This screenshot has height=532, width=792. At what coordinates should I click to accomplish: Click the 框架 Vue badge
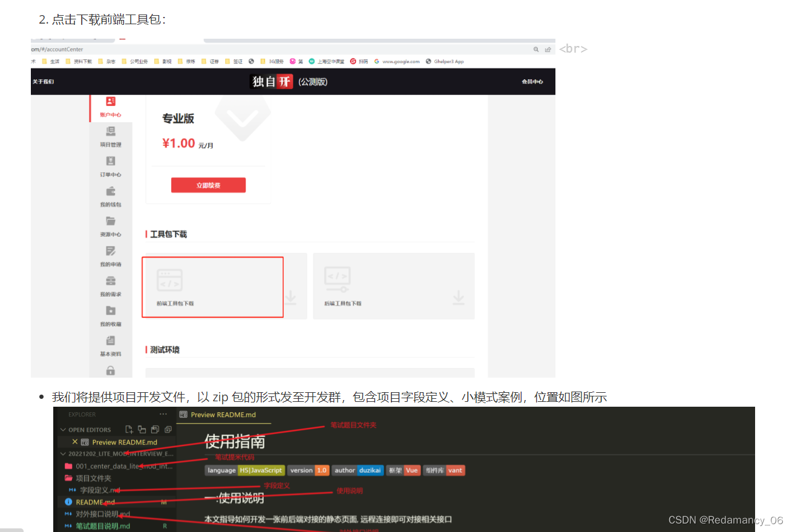[404, 470]
